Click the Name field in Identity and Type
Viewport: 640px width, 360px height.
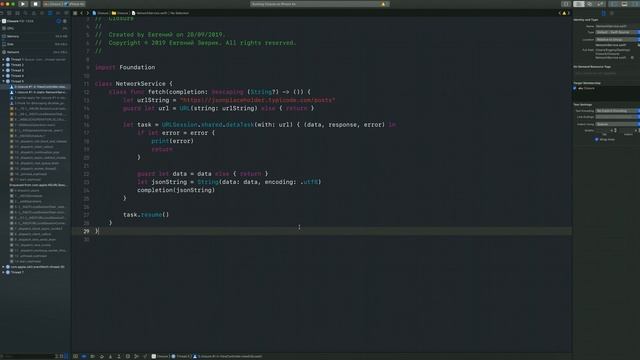[618, 26]
